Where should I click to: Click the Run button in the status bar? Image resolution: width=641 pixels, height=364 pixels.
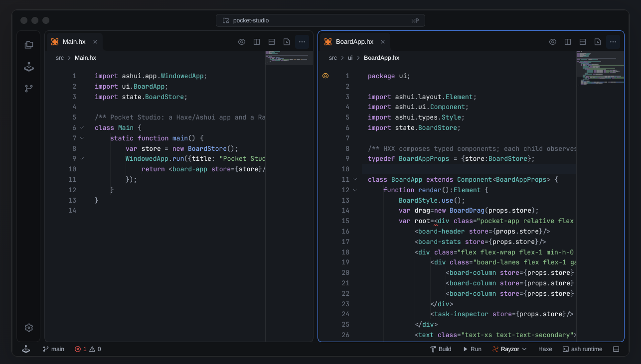pos(472,349)
